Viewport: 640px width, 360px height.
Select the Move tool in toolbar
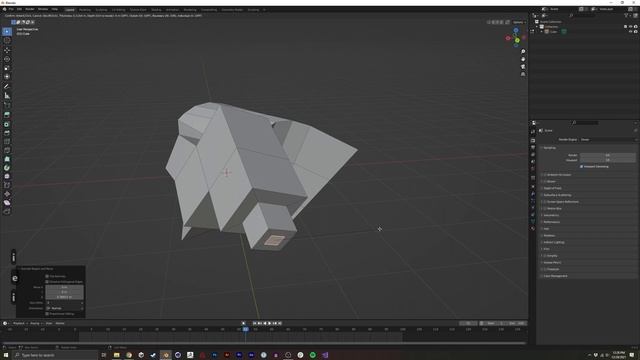click(x=7, y=50)
